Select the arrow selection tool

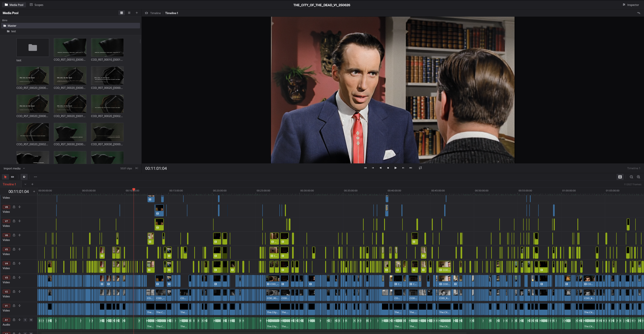[5, 177]
